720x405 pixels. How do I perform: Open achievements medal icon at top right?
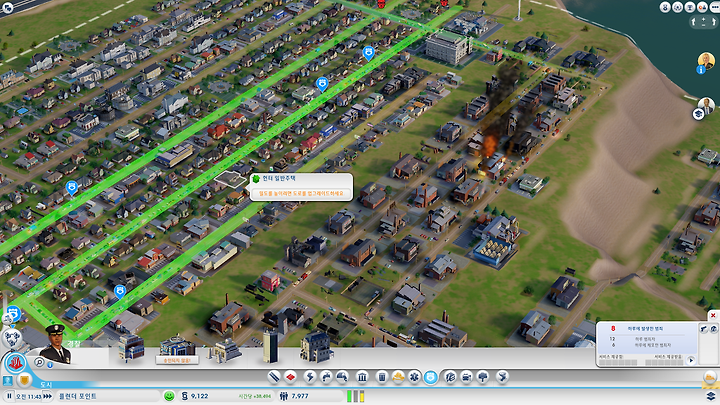point(665,7)
